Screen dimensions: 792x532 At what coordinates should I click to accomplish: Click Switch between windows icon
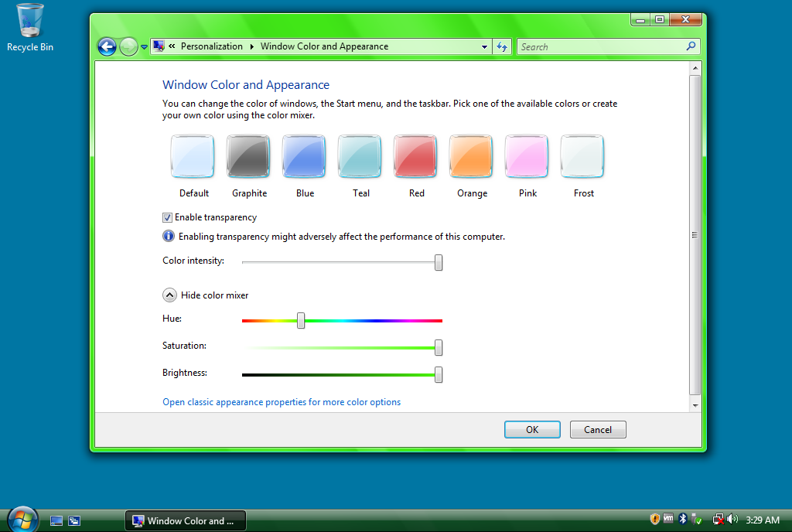tap(74, 520)
